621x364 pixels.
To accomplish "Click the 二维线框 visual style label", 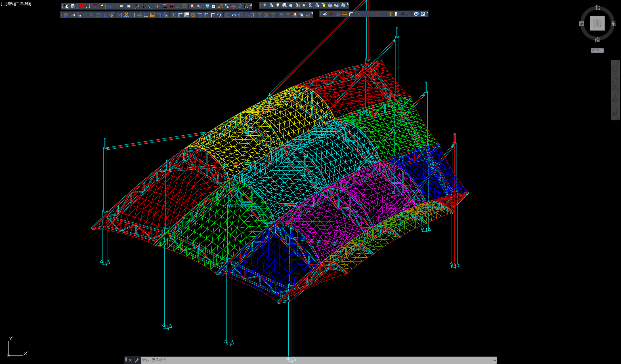I will pos(23,4).
